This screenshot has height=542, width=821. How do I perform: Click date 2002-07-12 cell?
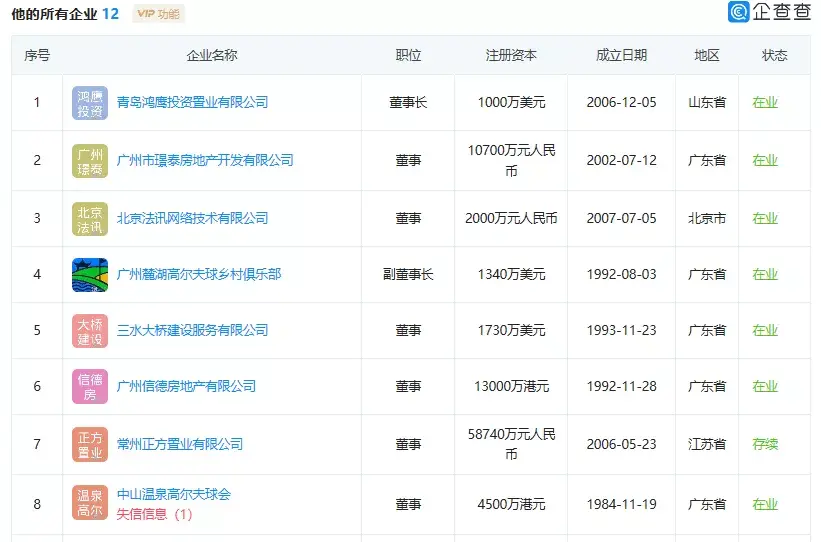(x=622, y=160)
